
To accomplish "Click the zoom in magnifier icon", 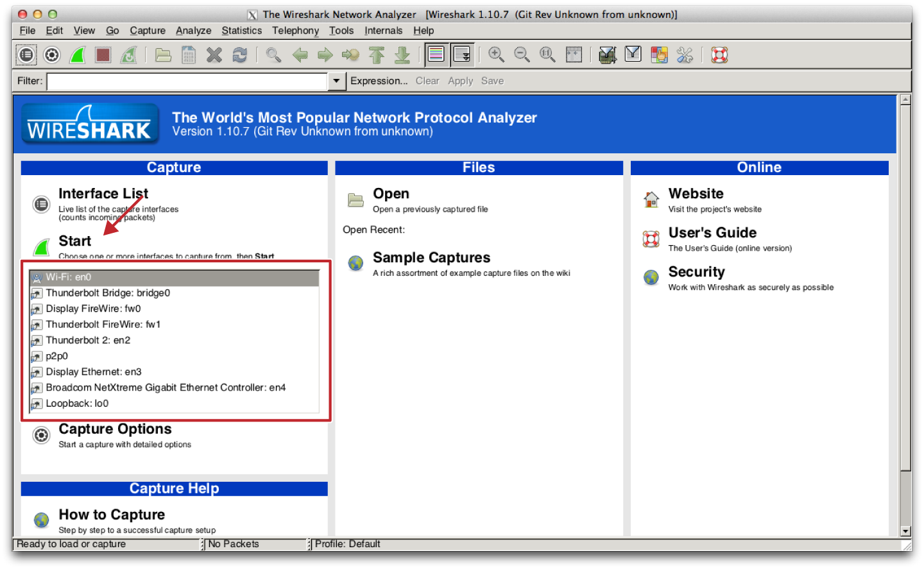I will click(496, 55).
